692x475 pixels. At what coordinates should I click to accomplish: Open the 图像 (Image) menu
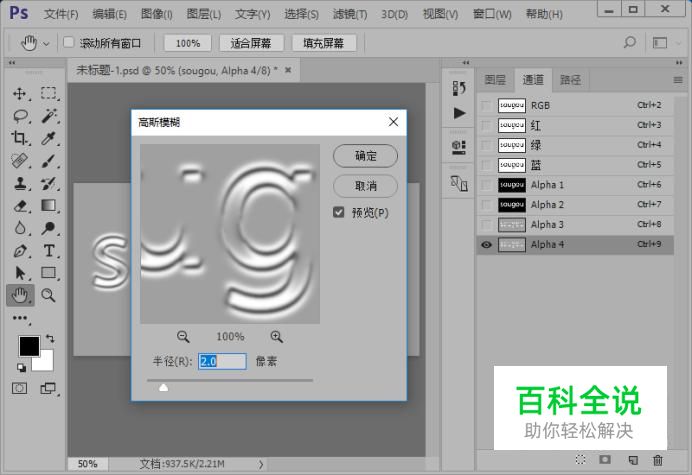pyautogui.click(x=157, y=14)
